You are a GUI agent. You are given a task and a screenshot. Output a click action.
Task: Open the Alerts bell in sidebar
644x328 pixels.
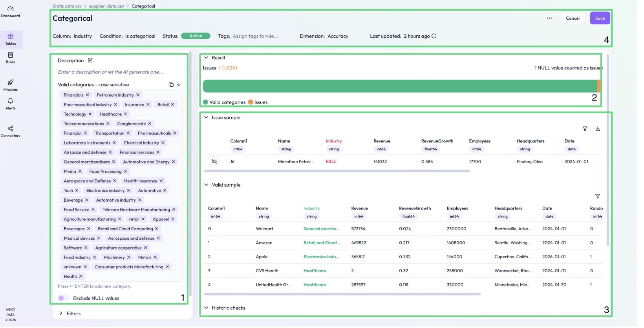click(x=11, y=104)
